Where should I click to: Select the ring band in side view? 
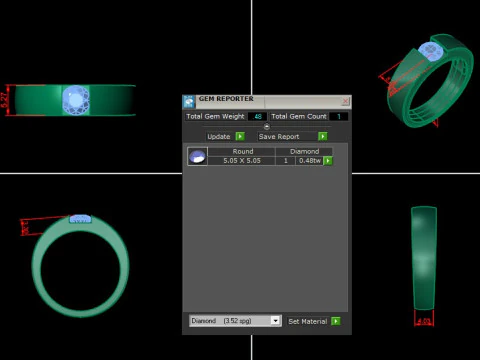point(424,258)
